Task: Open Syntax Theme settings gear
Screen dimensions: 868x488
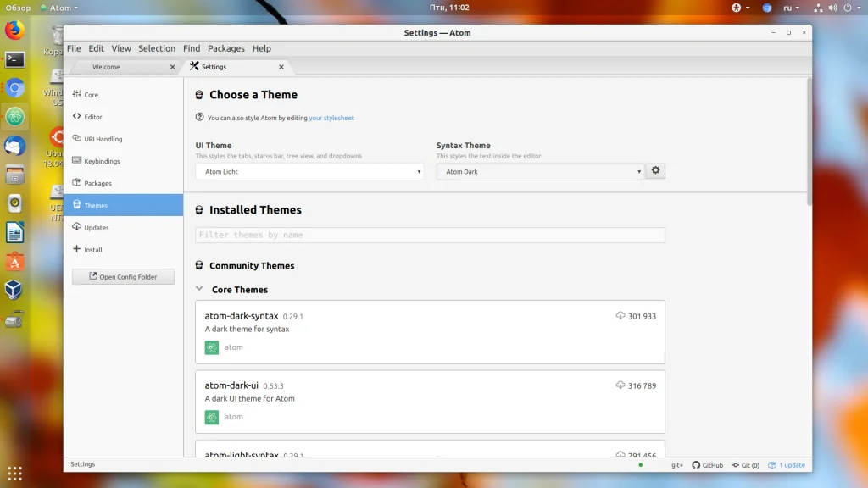Action: [x=655, y=171]
